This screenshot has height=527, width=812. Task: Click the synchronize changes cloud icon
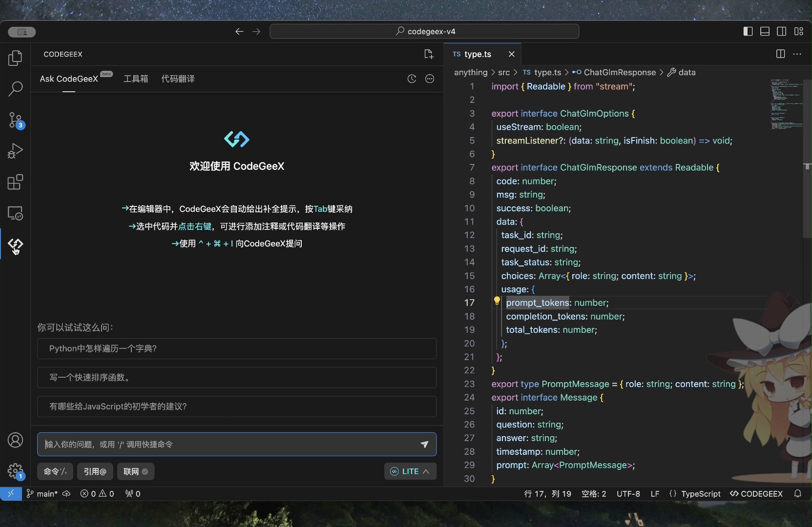67,494
